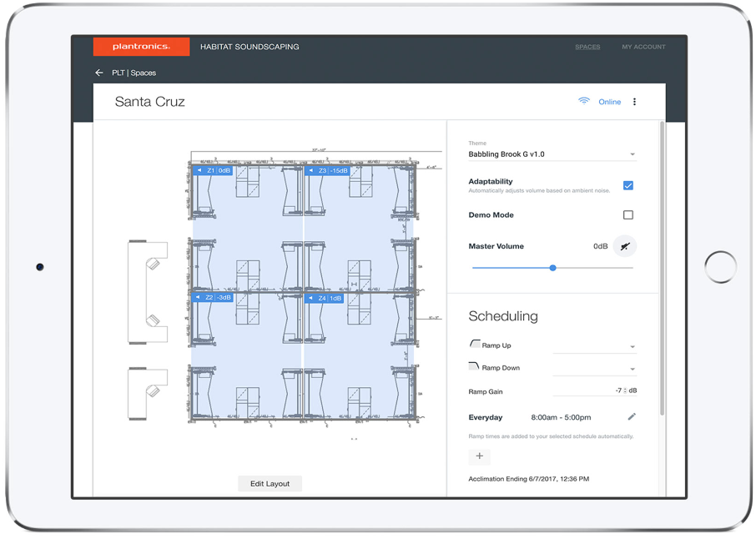The width and height of the screenshot is (756, 539).
Task: Click the Master Volume slider handle
Action: click(553, 268)
